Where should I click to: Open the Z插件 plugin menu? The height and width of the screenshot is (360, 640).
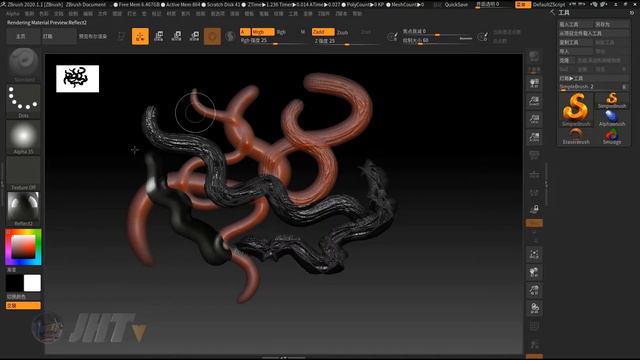323,13
